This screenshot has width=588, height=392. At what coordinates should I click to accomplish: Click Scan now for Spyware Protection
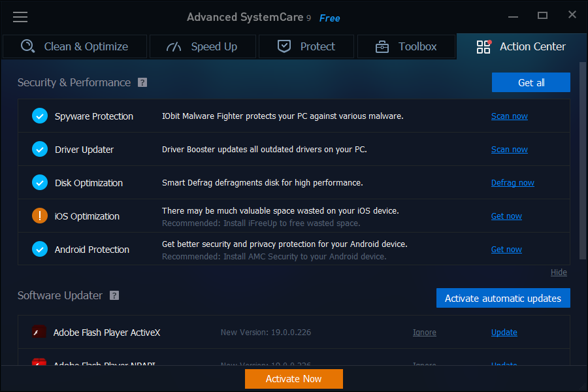pos(509,116)
